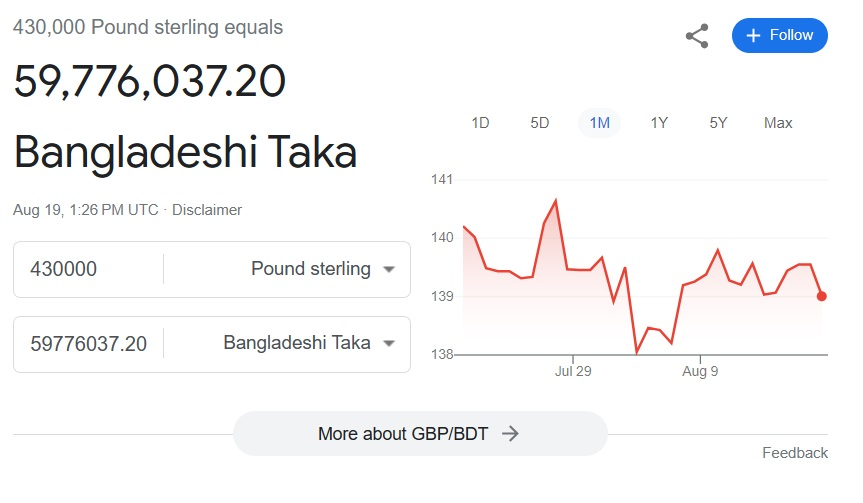Show the 5Y chart range

[x=718, y=123]
